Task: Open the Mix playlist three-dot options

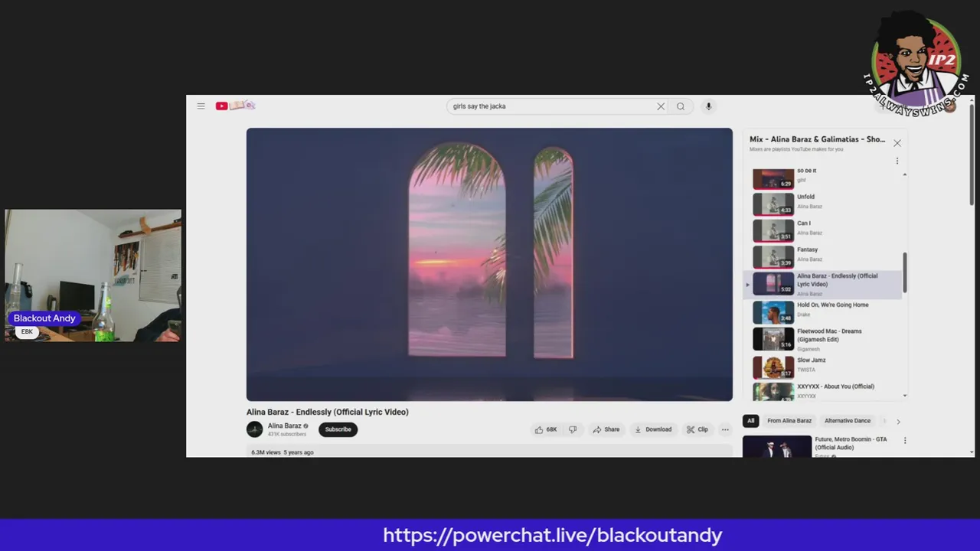Action: [897, 161]
